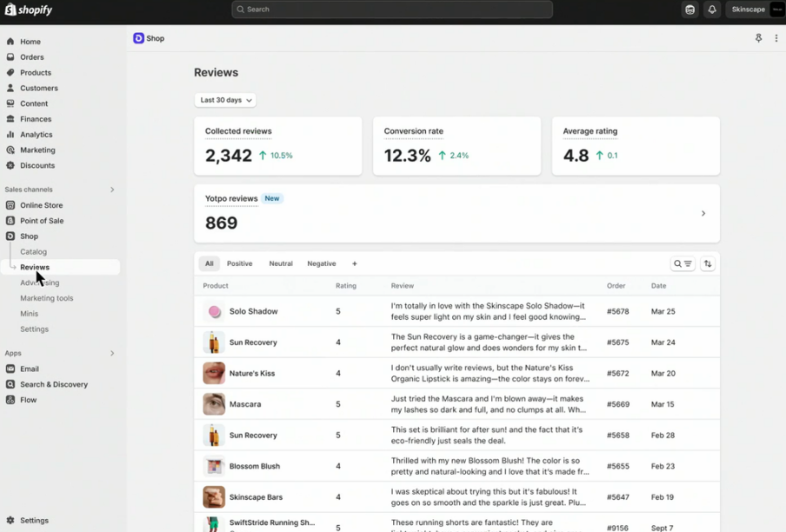
Task: Expand the Sales channels section
Action: [112, 190]
